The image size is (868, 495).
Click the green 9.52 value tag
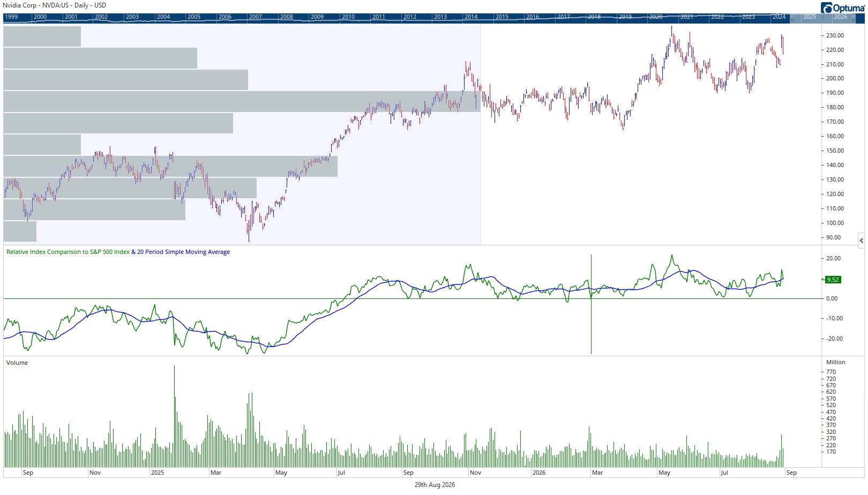833,280
